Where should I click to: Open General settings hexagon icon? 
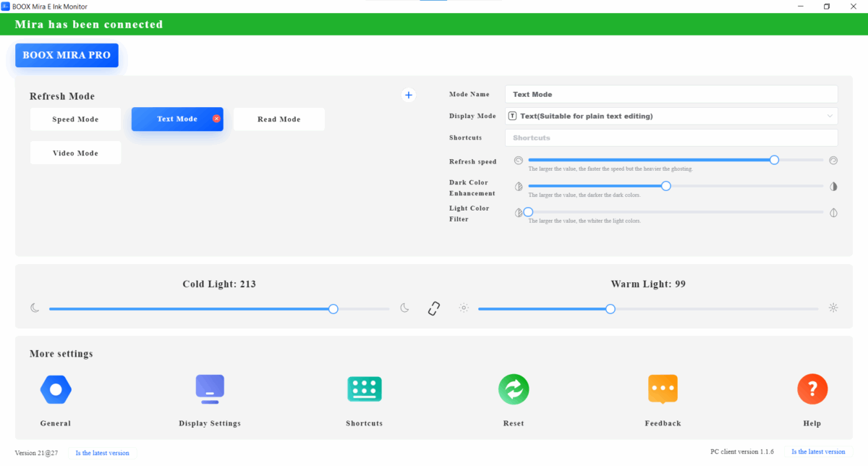(56, 389)
